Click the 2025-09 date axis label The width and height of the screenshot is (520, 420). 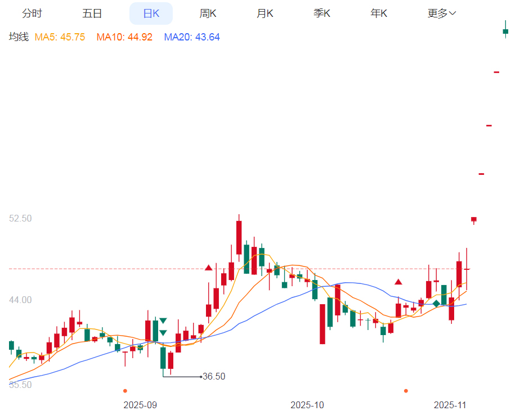[x=140, y=405]
